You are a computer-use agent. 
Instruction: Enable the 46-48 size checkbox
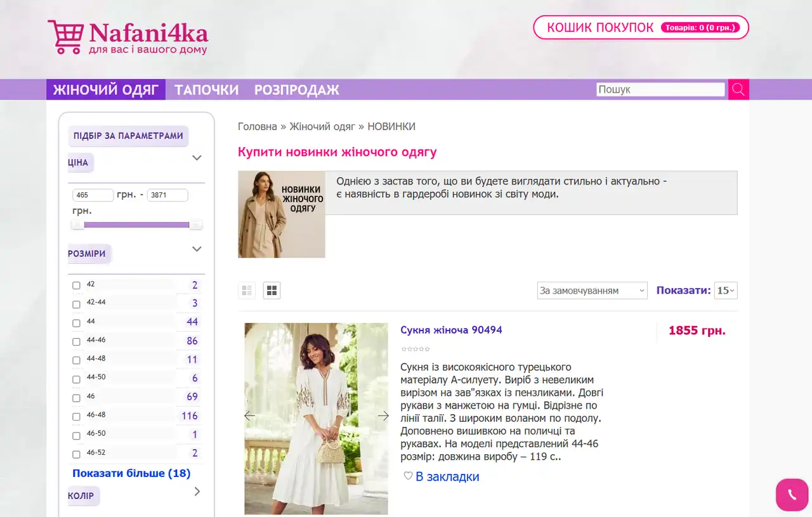(76, 416)
